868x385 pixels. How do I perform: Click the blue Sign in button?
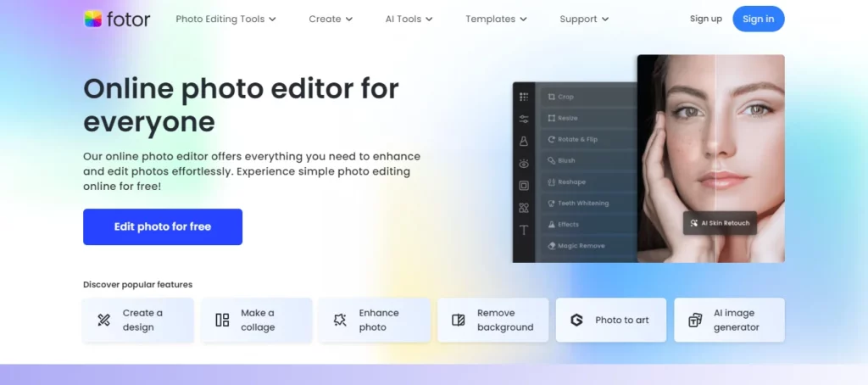click(x=759, y=19)
